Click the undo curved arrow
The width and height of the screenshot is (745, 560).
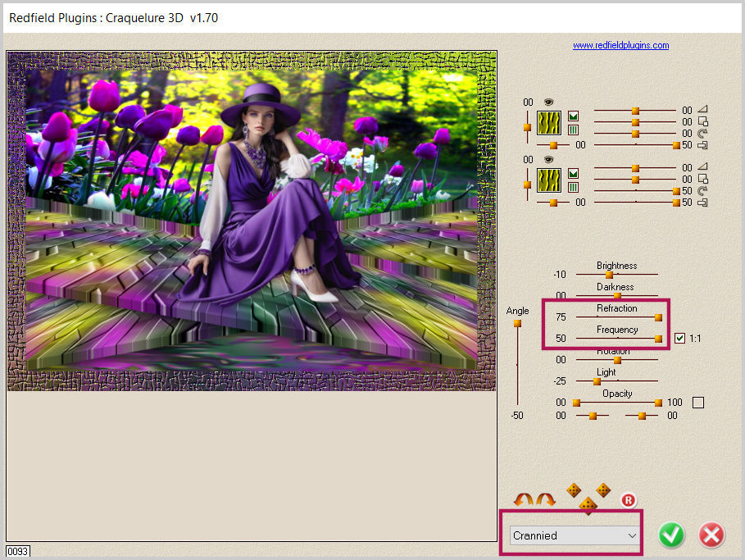point(524,499)
